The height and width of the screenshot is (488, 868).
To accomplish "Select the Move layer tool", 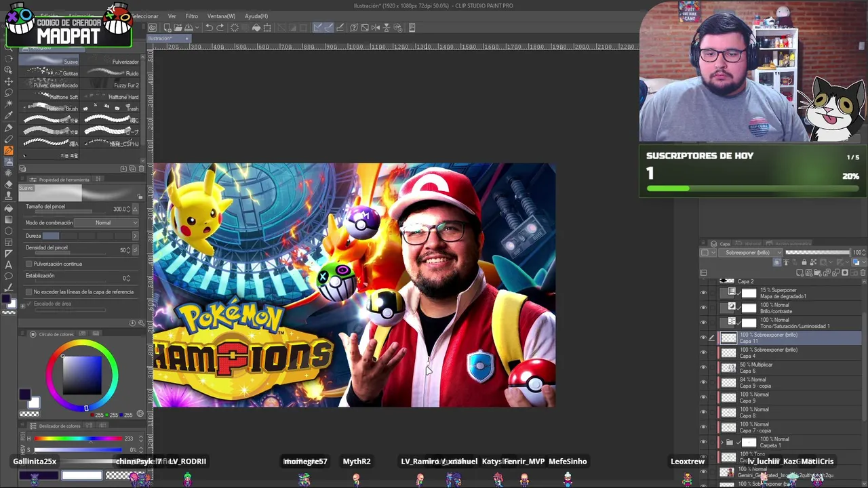I will pos(9,81).
